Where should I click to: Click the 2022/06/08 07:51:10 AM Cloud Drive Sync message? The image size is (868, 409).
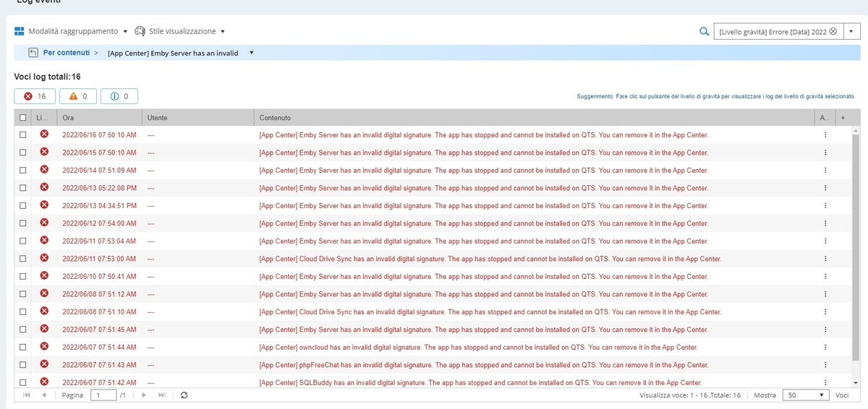click(490, 312)
